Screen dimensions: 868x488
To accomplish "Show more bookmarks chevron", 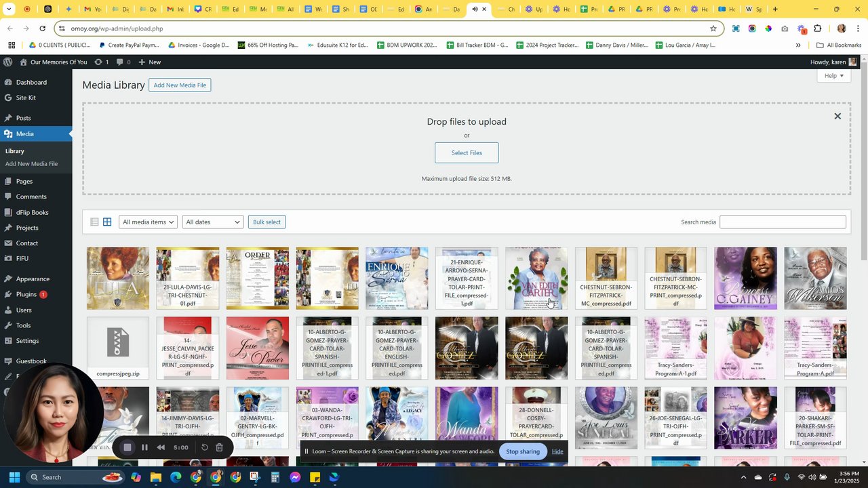I will pyautogui.click(x=798, y=45).
